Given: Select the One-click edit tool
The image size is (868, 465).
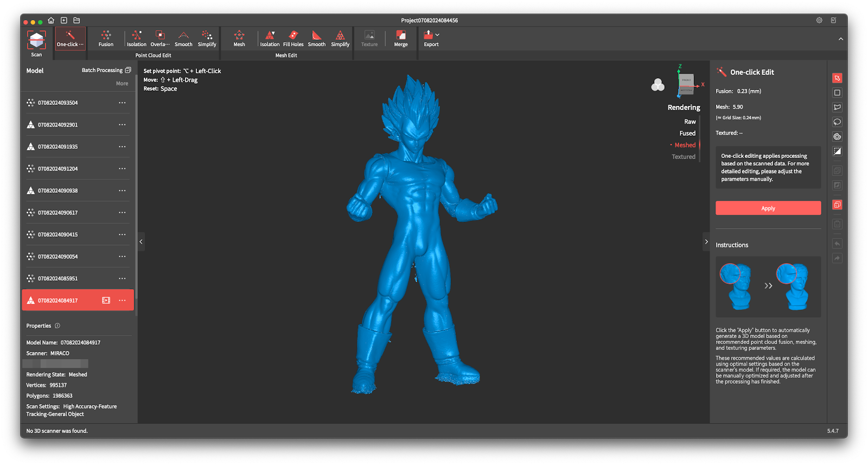Looking at the screenshot, I should (x=70, y=39).
